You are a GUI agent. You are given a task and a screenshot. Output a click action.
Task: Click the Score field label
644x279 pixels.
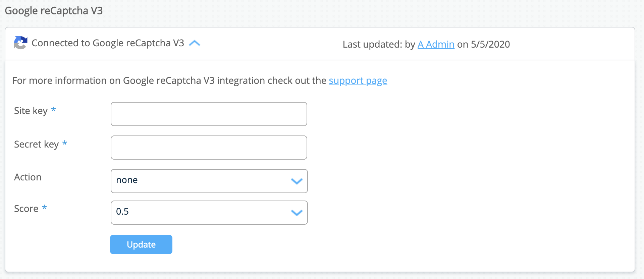click(x=26, y=209)
